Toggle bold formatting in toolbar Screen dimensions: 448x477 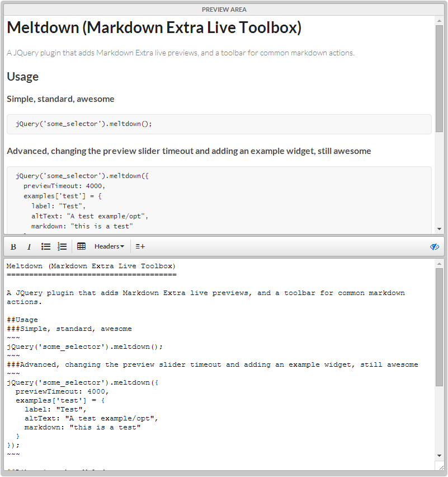point(13,247)
